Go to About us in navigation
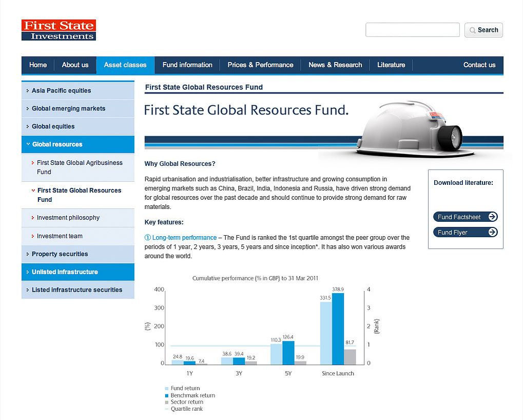This screenshot has width=523, height=420. pyautogui.click(x=75, y=65)
